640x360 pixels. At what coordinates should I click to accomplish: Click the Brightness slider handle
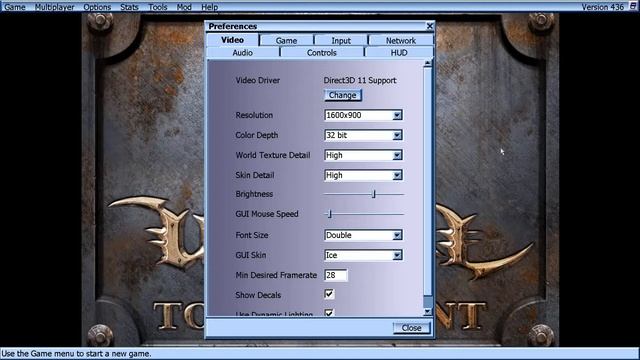coord(373,194)
